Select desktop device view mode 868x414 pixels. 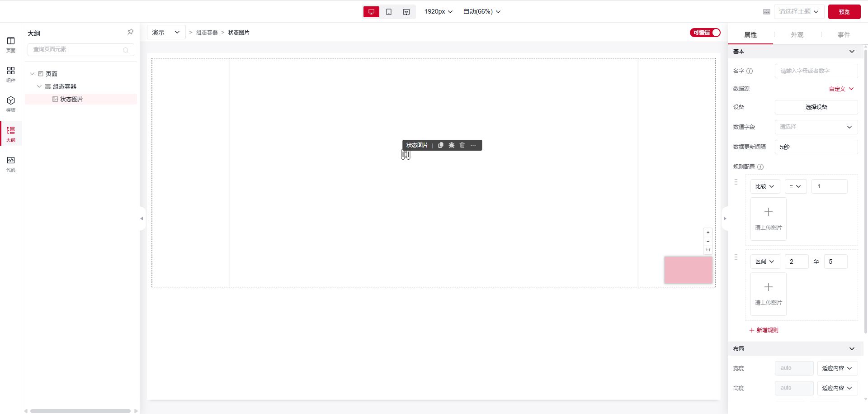[371, 12]
